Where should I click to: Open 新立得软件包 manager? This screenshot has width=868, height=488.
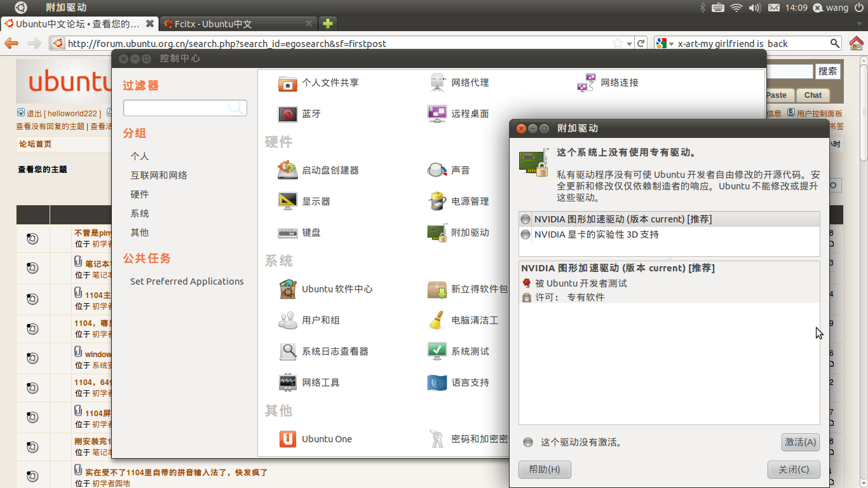[x=468, y=289]
